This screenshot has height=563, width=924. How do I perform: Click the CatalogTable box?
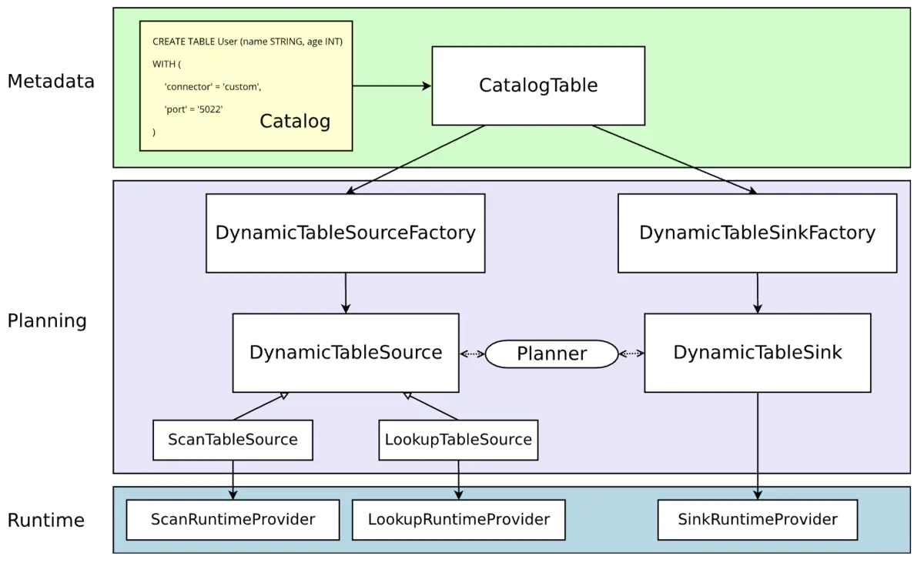pyautogui.click(x=537, y=85)
